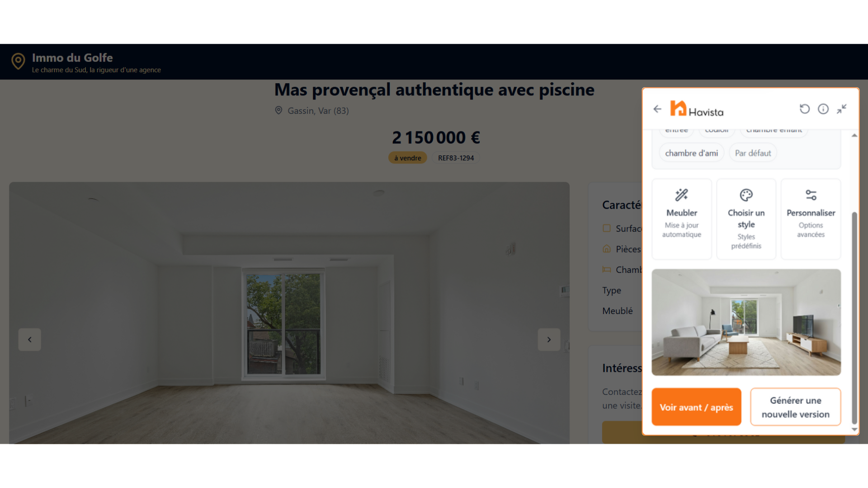Screen dimensions: 868x488
Task: Go back with Havista panel arrow
Action: 657,109
